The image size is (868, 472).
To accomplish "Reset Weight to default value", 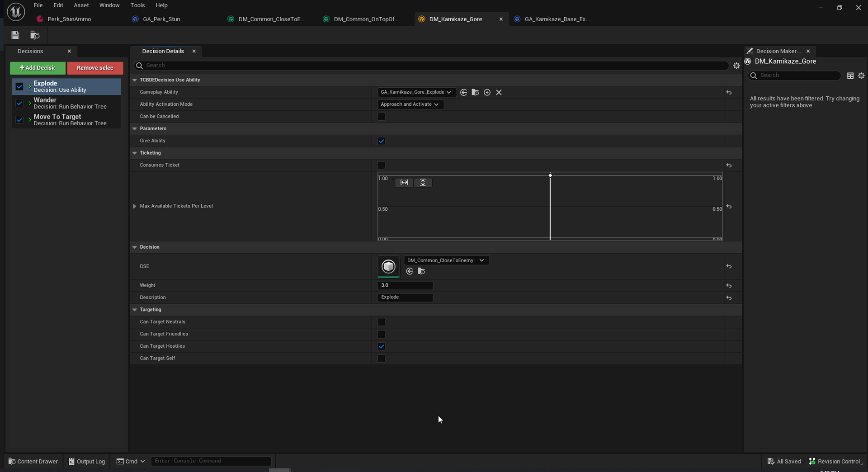I will tap(729, 286).
